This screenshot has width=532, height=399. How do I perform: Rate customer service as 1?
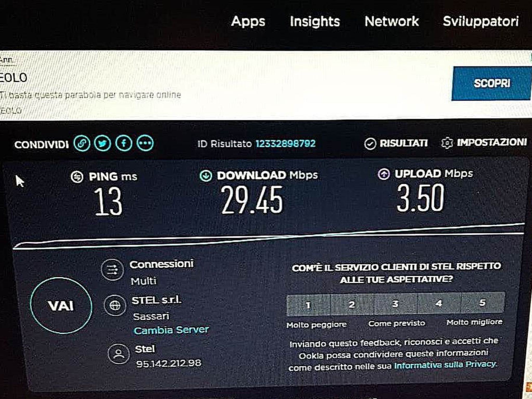[308, 305]
